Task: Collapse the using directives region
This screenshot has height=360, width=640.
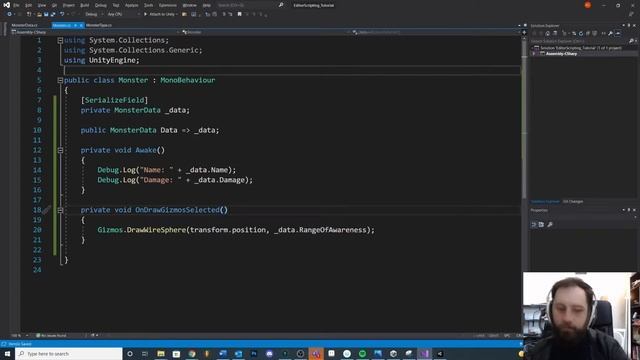Action: click(x=60, y=40)
